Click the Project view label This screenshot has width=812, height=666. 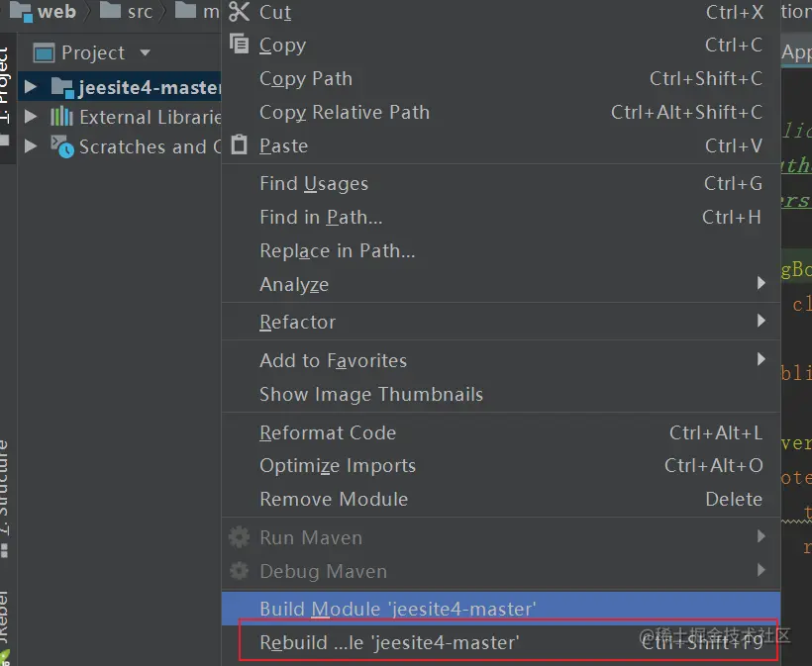(x=93, y=52)
